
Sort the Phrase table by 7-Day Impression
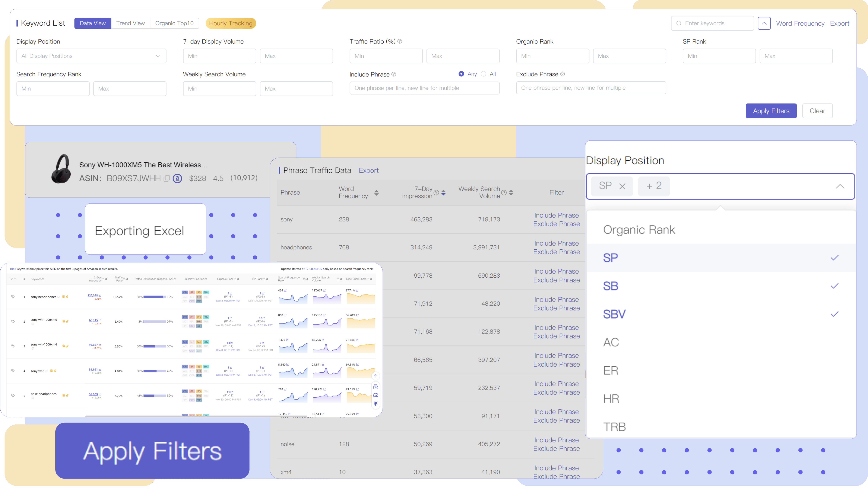(443, 193)
